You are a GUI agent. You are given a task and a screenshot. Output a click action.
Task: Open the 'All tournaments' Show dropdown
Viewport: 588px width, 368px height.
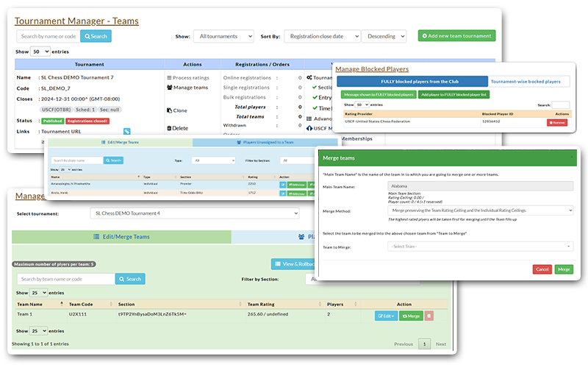pyautogui.click(x=222, y=36)
